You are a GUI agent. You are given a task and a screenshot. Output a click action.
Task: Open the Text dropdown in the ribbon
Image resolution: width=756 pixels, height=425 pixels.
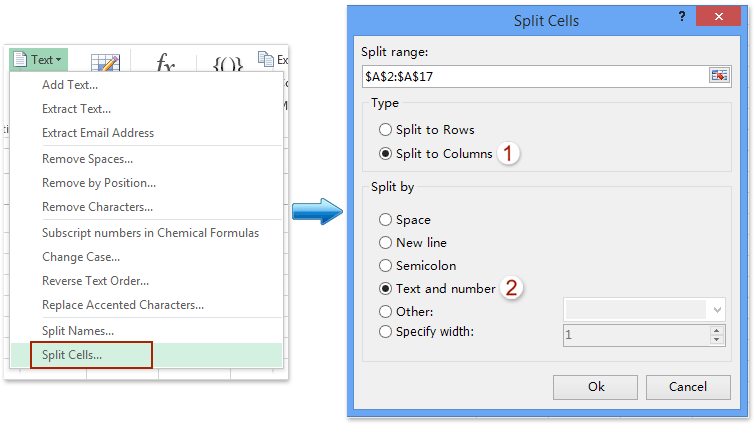(38, 60)
